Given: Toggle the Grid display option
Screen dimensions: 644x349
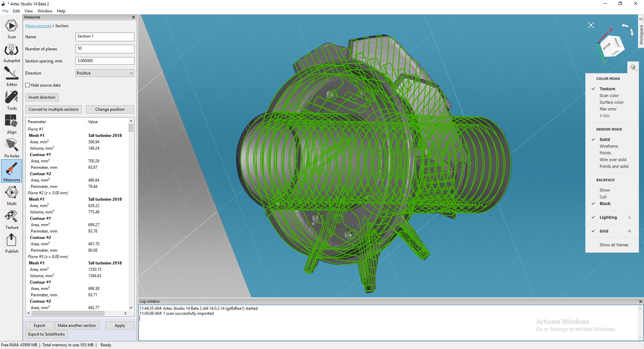Looking at the screenshot, I should 604,231.
